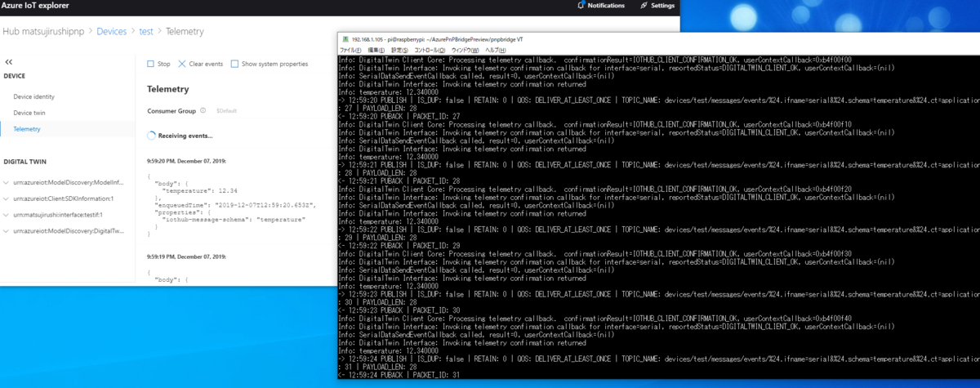The image size is (980, 388).
Task: Enable Show system properties checkbox
Action: pyautogui.click(x=235, y=64)
